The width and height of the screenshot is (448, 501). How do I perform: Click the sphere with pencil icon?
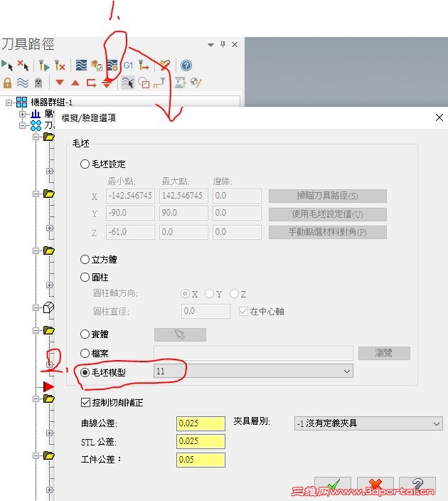[196, 83]
